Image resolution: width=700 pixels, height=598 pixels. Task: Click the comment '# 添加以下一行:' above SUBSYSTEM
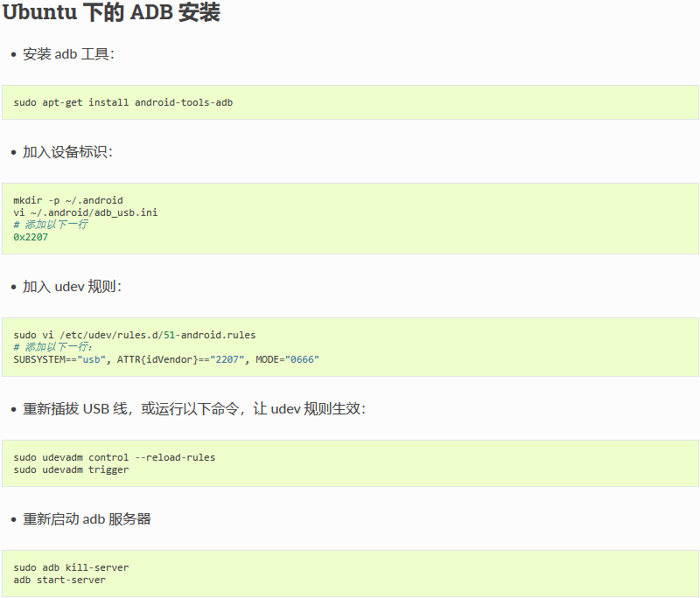pos(52,347)
